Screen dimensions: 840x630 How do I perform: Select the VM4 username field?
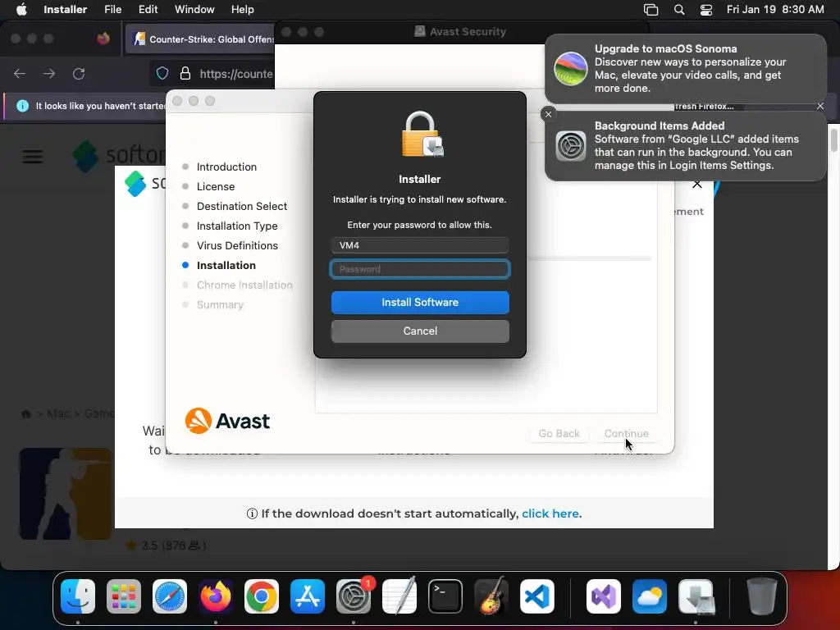[x=420, y=245]
